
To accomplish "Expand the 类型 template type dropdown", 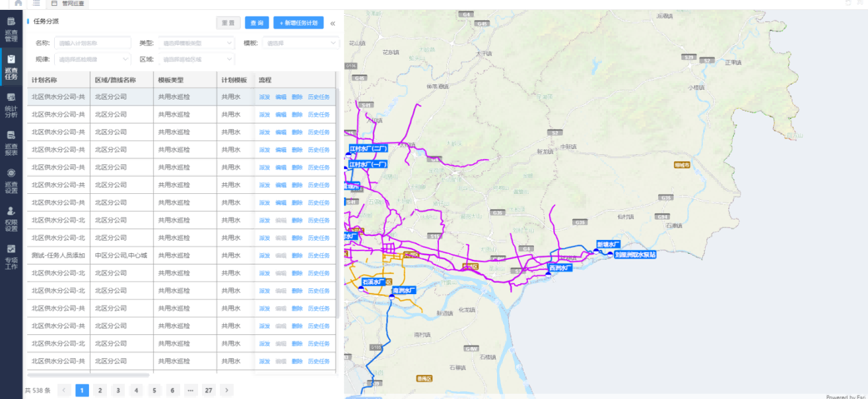I will 195,43.
